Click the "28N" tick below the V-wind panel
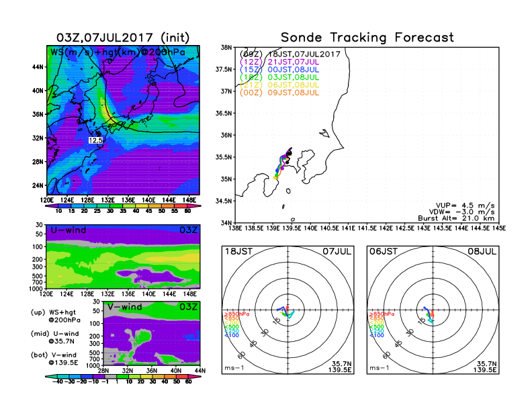 pos(103,371)
